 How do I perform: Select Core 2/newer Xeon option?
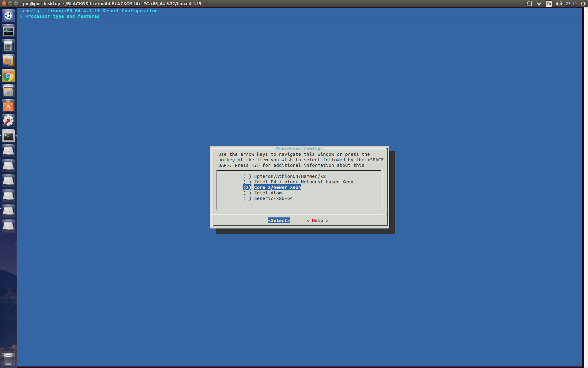click(x=272, y=187)
